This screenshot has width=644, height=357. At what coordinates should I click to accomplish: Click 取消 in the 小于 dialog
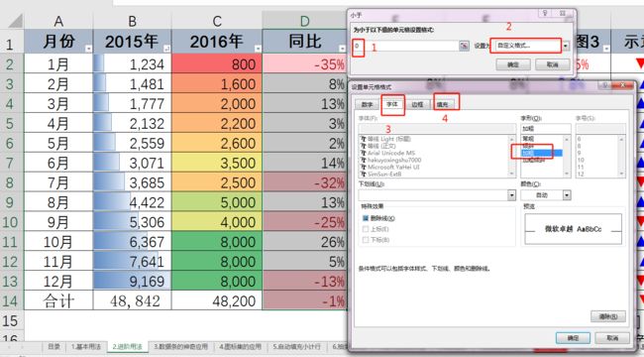coord(553,64)
